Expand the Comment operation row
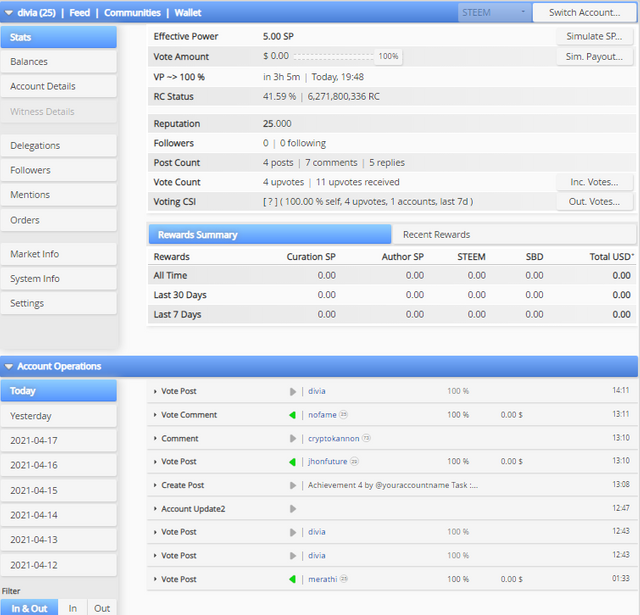640x615 pixels. 155,439
